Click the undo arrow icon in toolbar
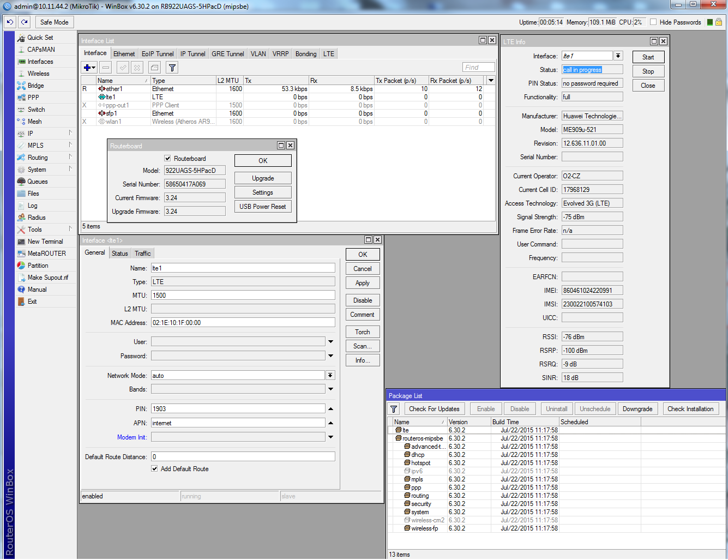This screenshot has height=560, width=728. coord(10,22)
